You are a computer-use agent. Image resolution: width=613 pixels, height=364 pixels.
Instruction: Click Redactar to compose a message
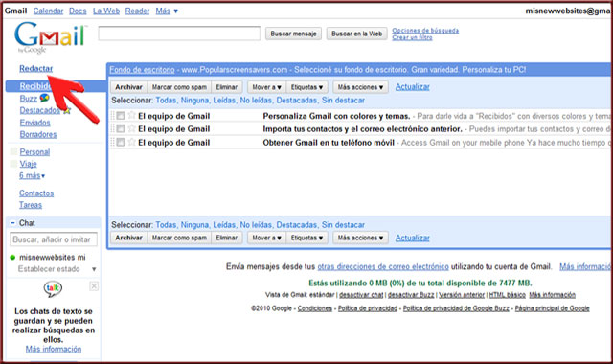(36, 68)
